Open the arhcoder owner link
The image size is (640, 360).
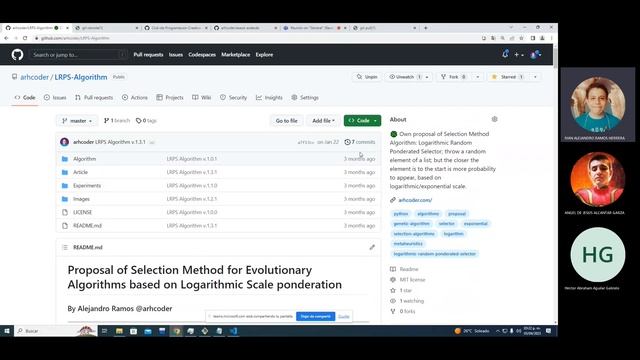click(34, 77)
